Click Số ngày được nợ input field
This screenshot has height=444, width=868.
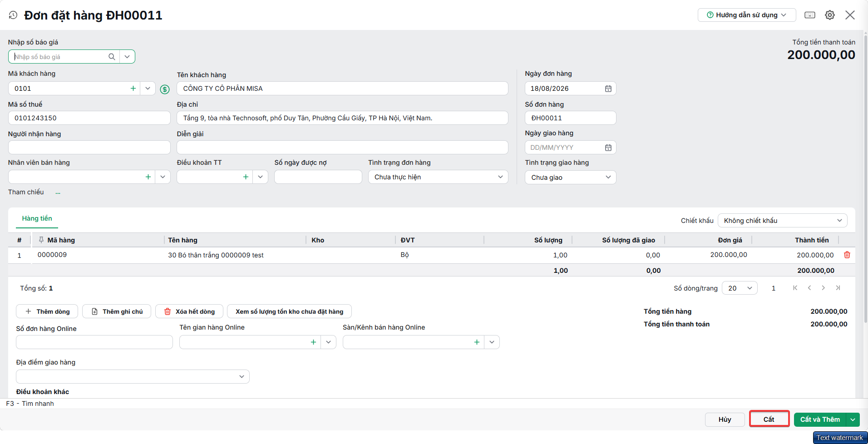coord(318,177)
